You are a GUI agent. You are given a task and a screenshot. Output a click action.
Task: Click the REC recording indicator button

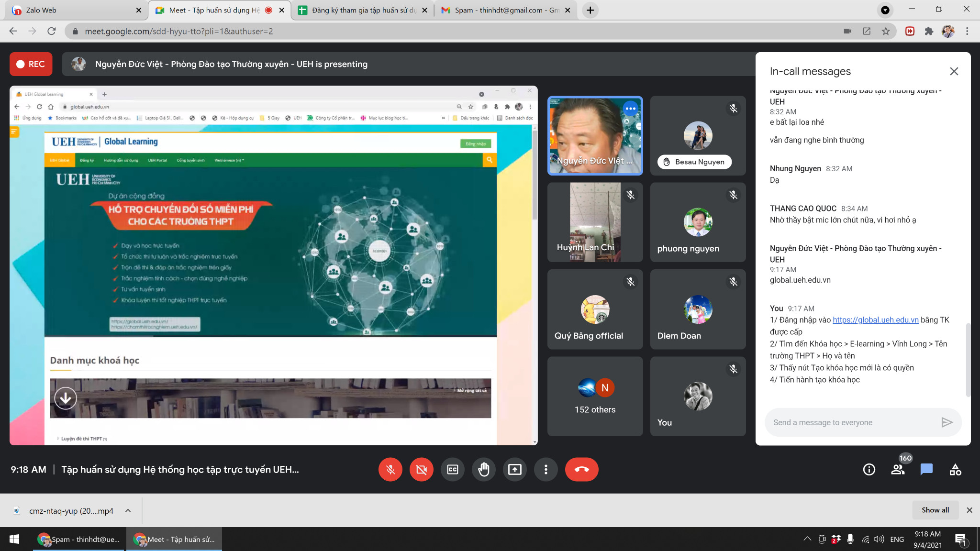[x=31, y=64]
